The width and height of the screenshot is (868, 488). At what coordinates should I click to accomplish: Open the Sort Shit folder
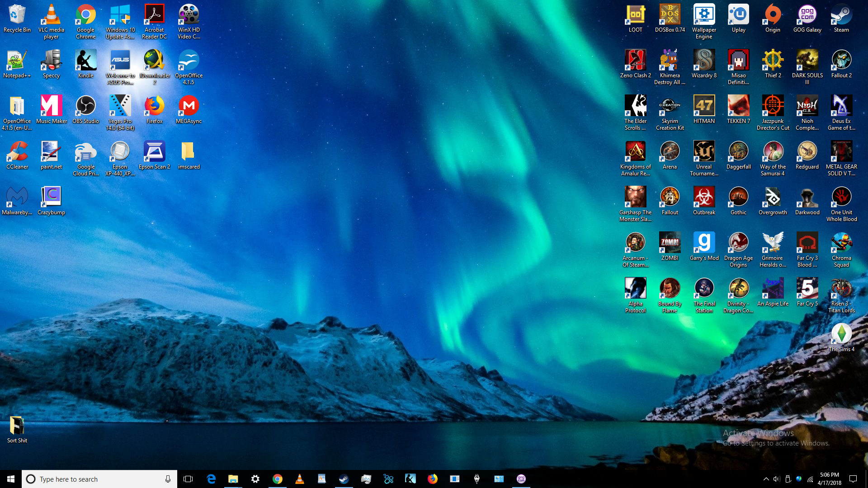[x=17, y=430]
